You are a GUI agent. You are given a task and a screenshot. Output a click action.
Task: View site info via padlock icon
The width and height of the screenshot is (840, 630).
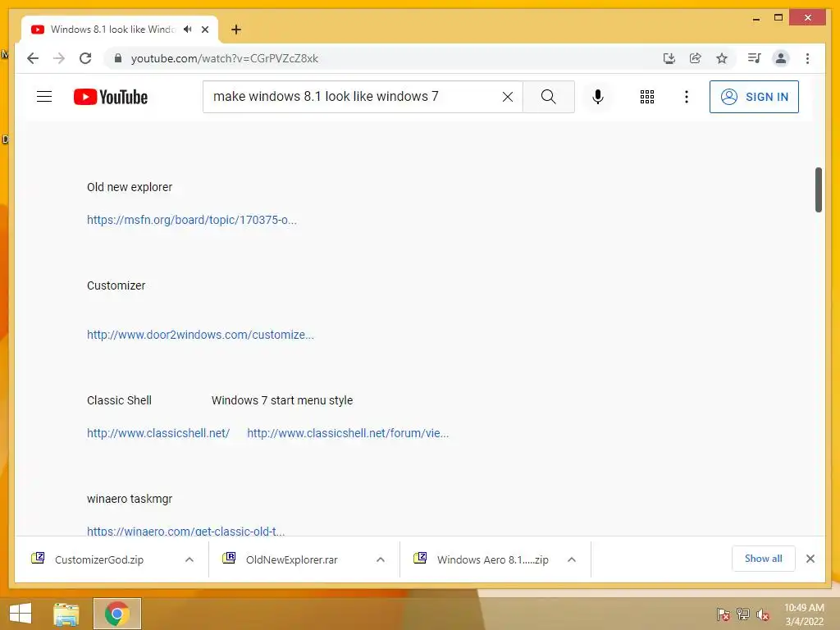118,58
